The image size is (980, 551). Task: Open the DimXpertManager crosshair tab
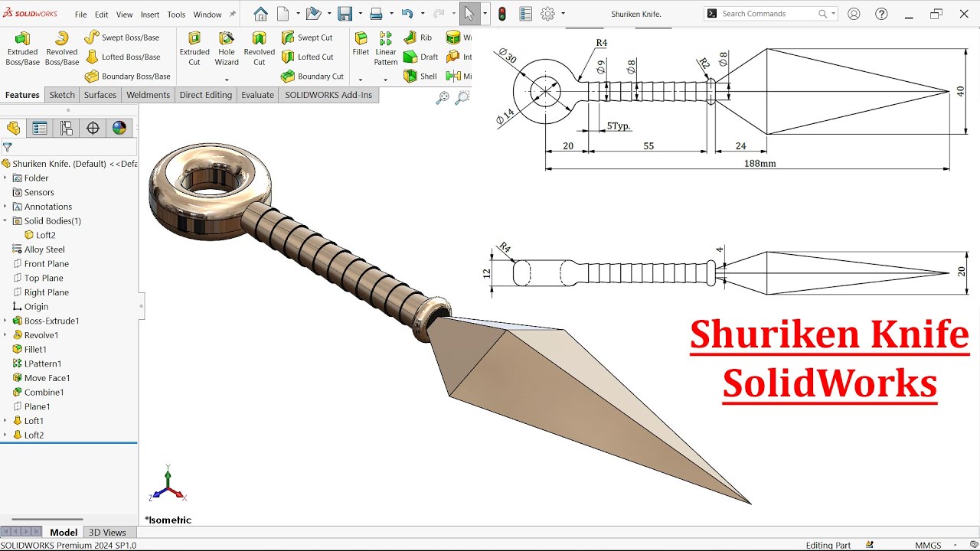click(93, 128)
